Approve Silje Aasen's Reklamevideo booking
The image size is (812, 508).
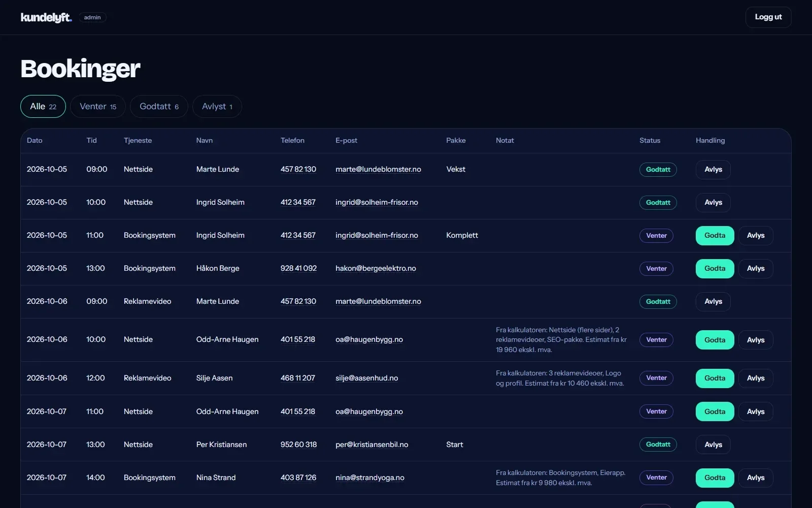click(x=715, y=378)
